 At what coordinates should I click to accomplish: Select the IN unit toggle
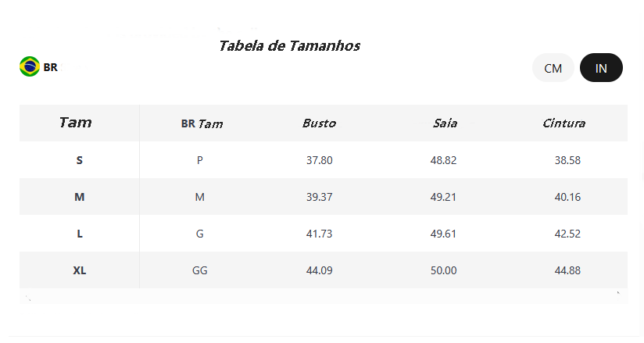pyautogui.click(x=601, y=68)
